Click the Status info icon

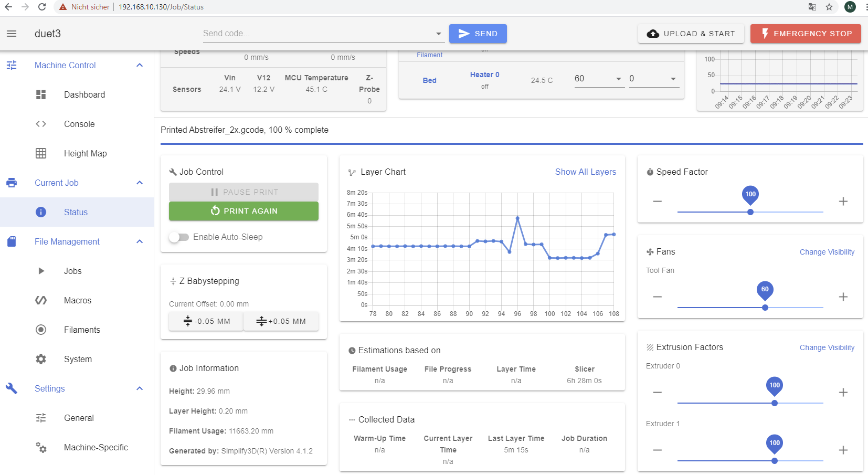pyautogui.click(x=41, y=212)
